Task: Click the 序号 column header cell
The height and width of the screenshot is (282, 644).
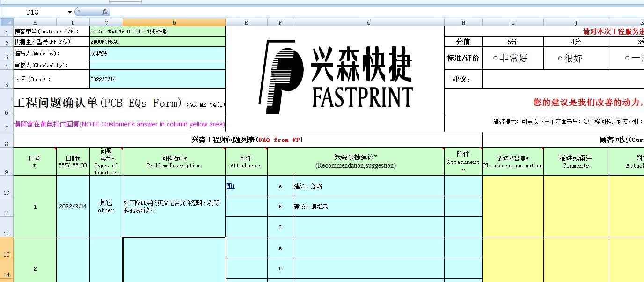Action: 35,162
